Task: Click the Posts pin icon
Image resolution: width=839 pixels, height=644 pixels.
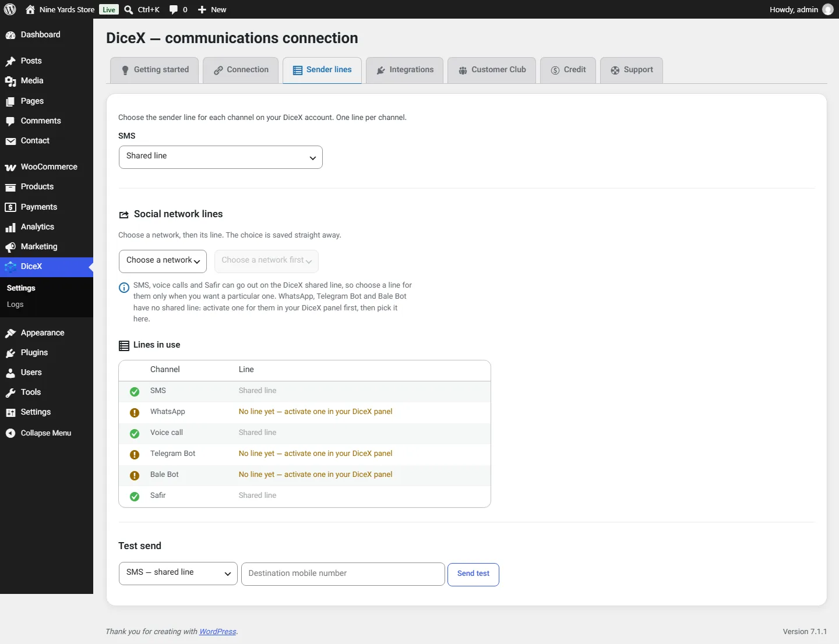Action: (10, 61)
